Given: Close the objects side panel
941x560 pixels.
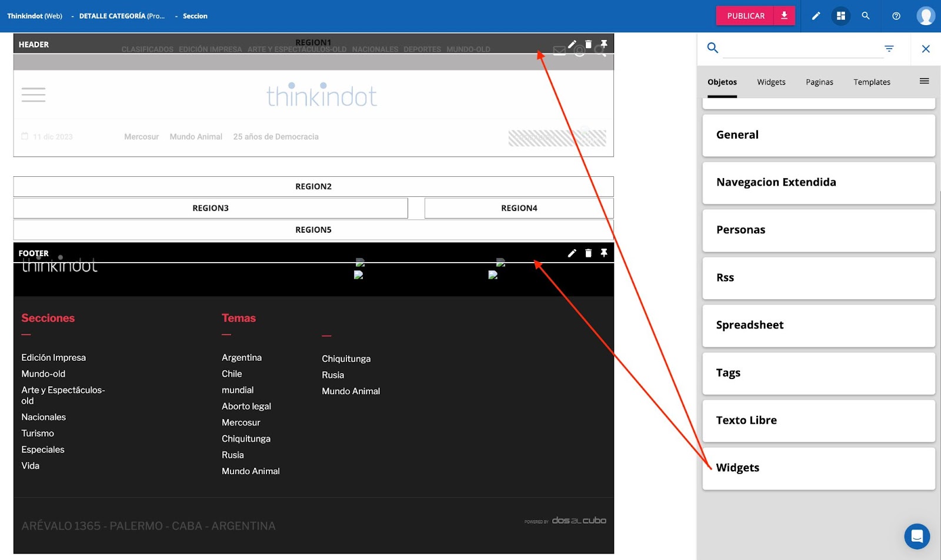Looking at the screenshot, I should (926, 49).
